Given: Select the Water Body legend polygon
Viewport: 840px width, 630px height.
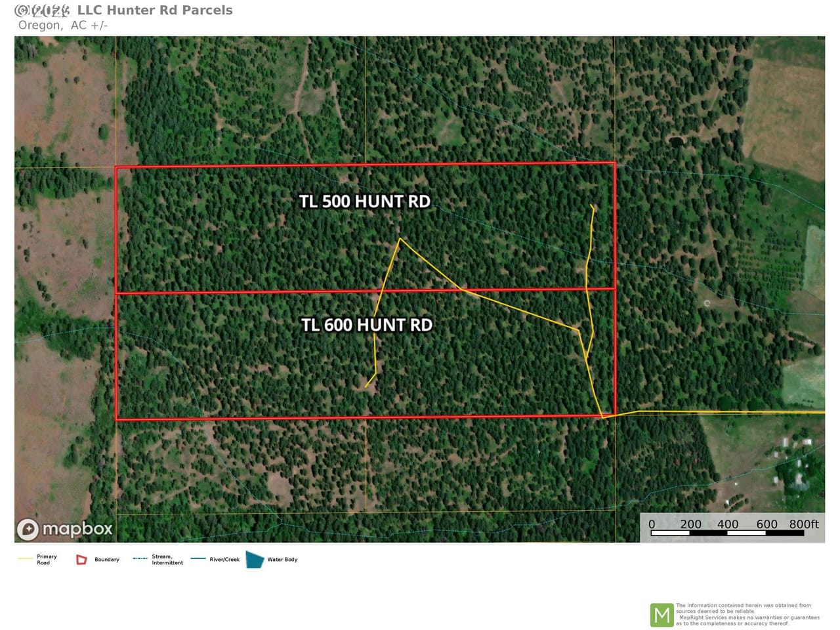Looking at the screenshot, I should [x=255, y=560].
